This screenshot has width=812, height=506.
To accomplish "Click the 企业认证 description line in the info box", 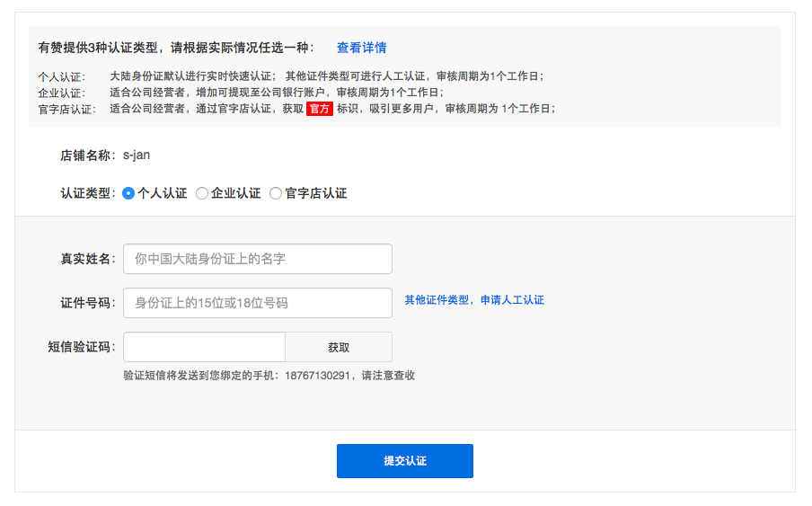I will point(276,93).
